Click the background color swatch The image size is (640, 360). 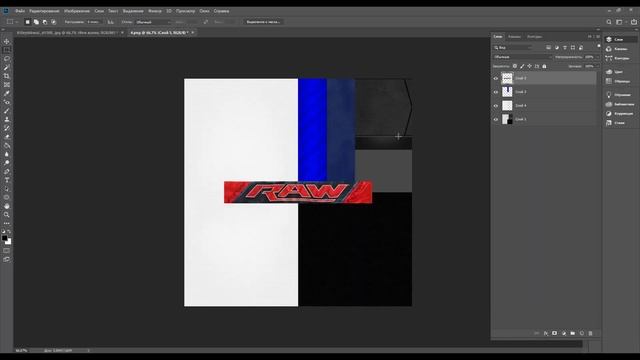tap(8, 242)
